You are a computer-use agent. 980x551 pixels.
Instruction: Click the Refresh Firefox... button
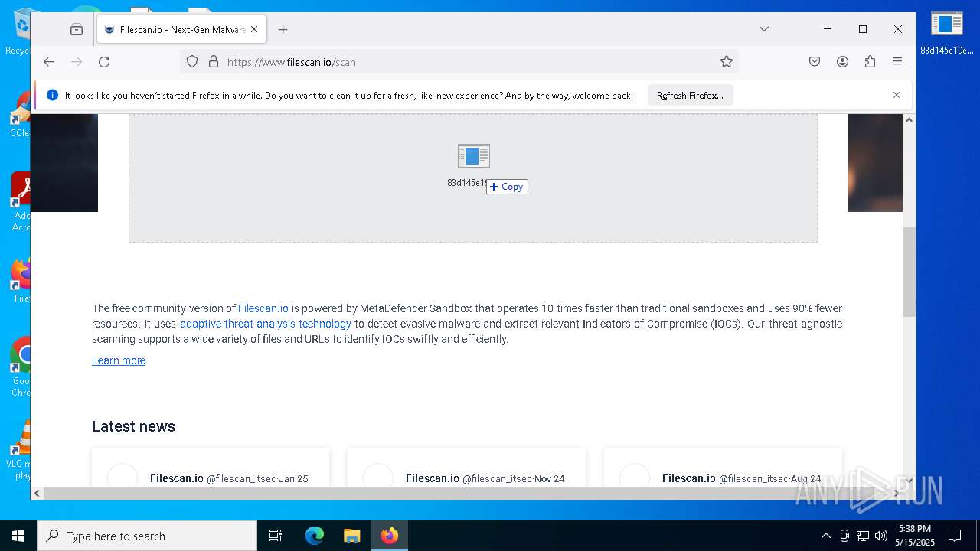click(x=690, y=96)
